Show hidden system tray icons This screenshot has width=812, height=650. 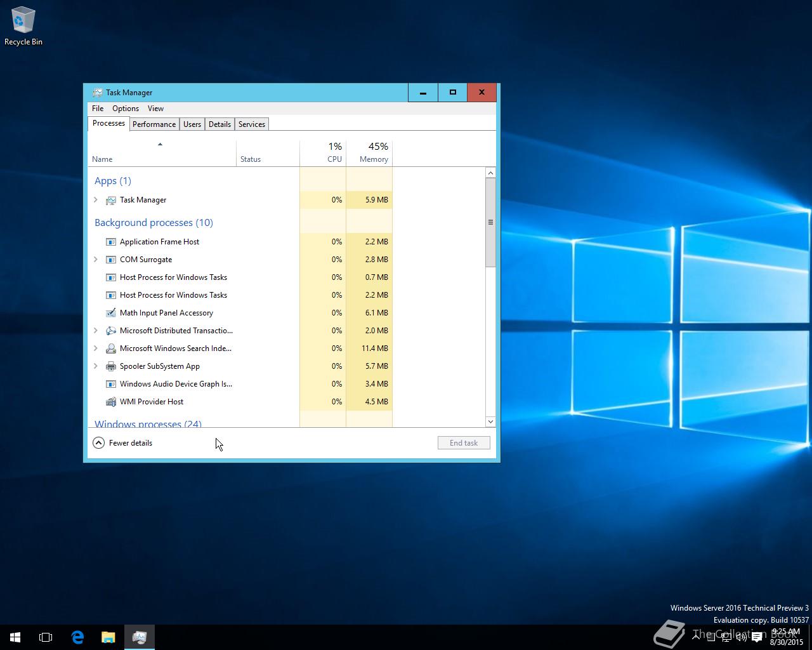(x=696, y=638)
